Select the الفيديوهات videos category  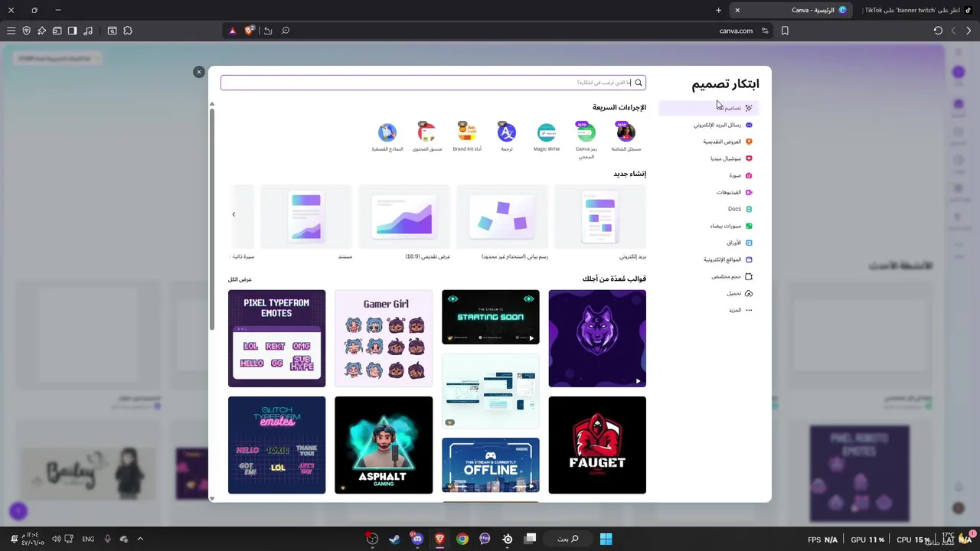pyautogui.click(x=708, y=192)
